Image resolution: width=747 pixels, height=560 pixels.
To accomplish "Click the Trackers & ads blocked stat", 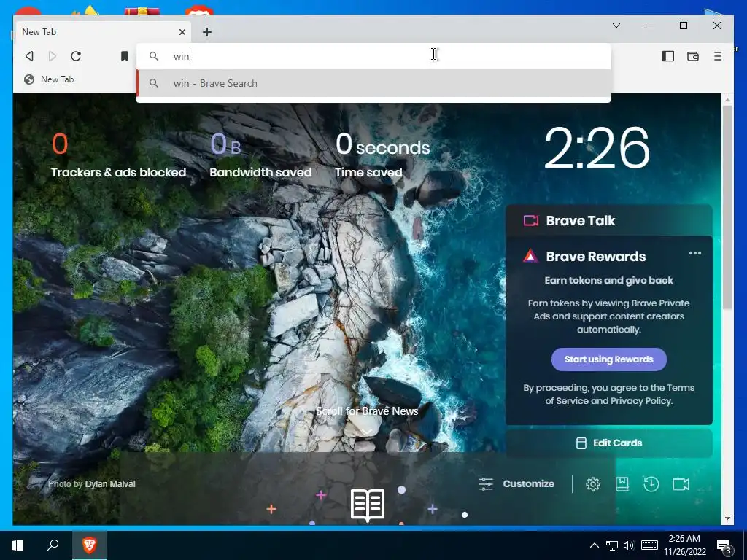I will 118,156.
